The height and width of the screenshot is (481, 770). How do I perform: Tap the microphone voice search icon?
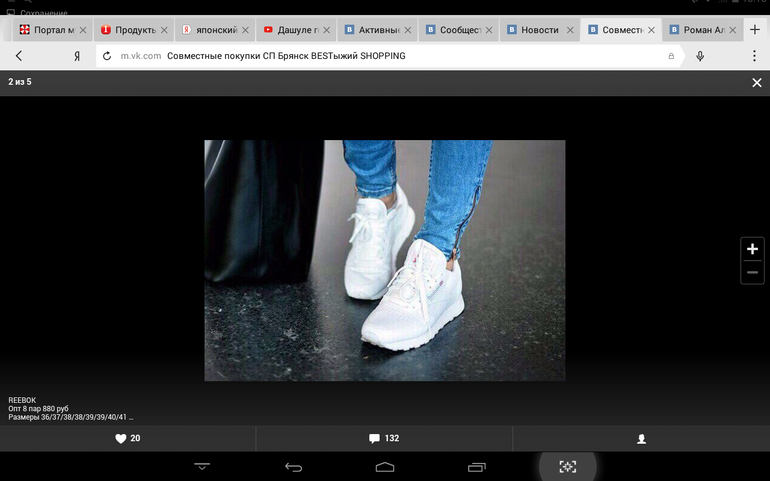pos(700,56)
